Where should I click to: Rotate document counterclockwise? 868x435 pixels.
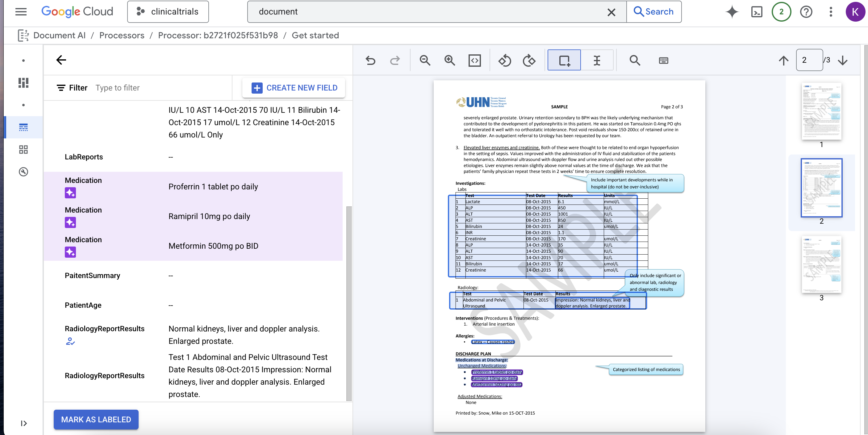pyautogui.click(x=504, y=60)
